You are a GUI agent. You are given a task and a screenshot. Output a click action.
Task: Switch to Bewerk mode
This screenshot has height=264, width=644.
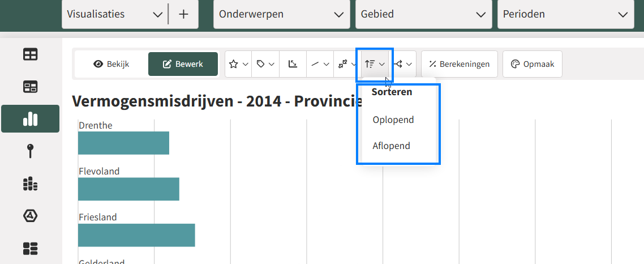click(x=183, y=64)
